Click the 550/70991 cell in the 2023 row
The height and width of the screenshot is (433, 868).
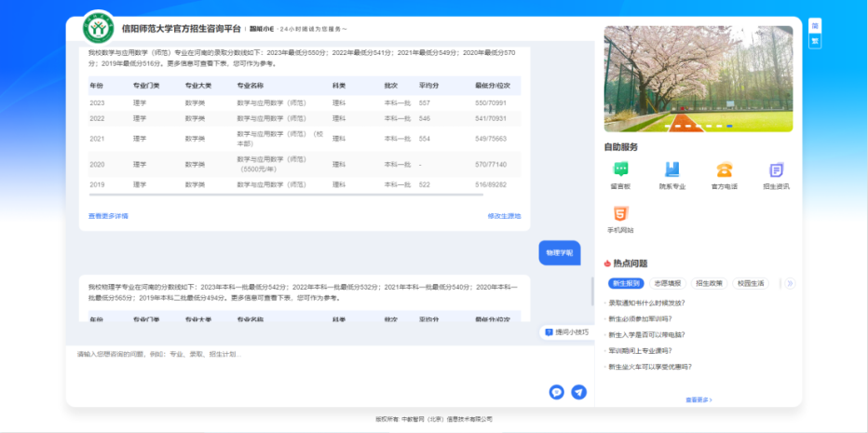pos(491,103)
